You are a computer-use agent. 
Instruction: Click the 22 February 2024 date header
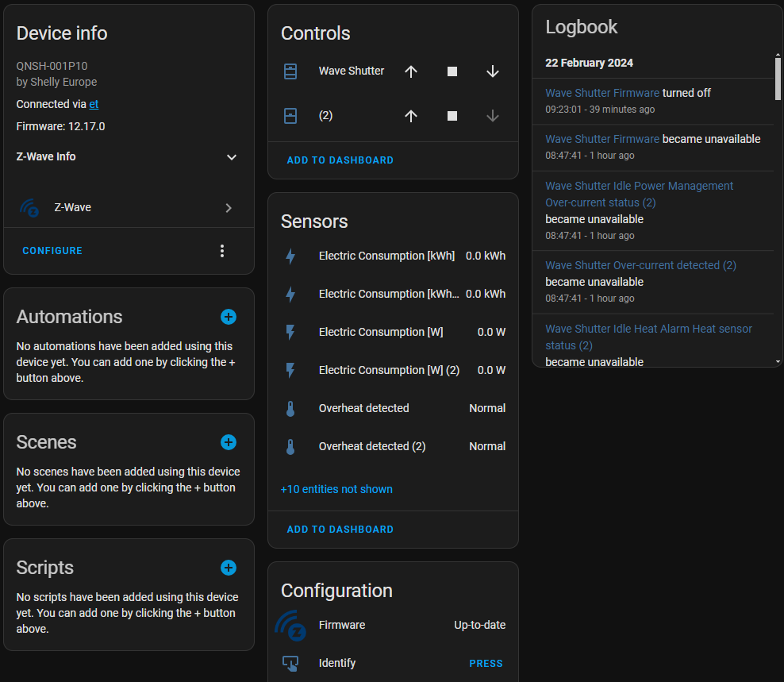click(589, 63)
